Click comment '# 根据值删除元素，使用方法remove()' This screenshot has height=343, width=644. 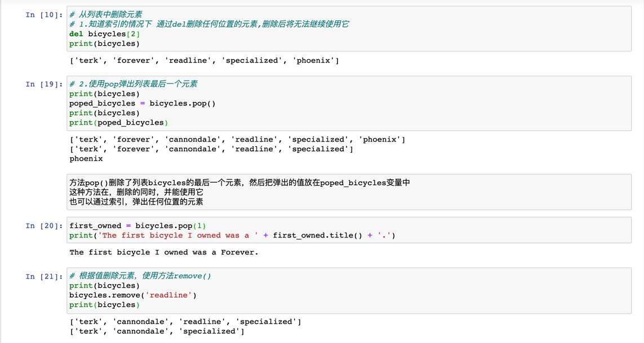tap(140, 276)
